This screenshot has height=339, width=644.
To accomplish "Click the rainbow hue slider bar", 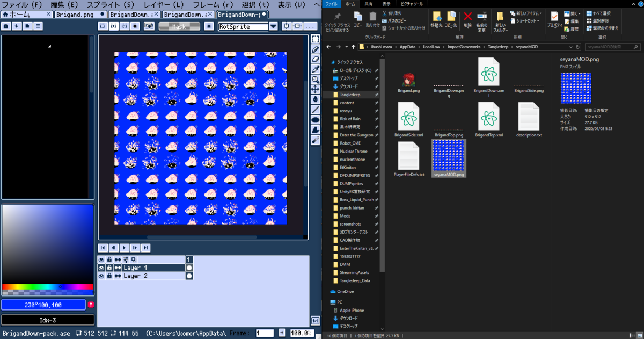I will [48, 287].
